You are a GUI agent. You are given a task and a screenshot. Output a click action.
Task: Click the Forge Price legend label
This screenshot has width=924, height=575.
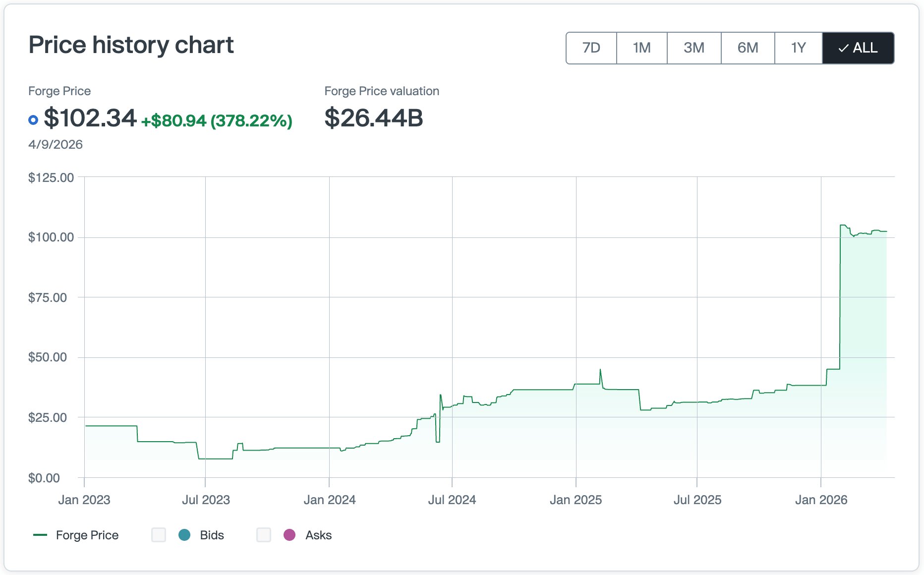coord(87,535)
